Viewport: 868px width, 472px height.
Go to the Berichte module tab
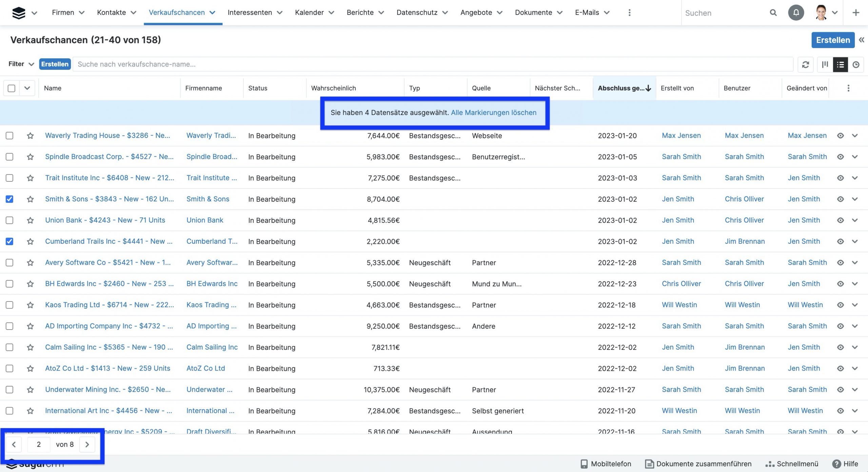tap(360, 13)
